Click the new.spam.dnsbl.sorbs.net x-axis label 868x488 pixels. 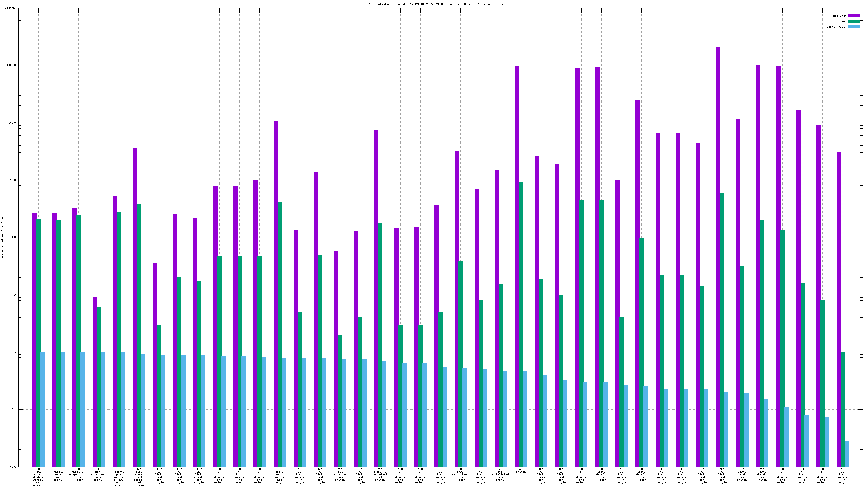[x=38, y=477]
